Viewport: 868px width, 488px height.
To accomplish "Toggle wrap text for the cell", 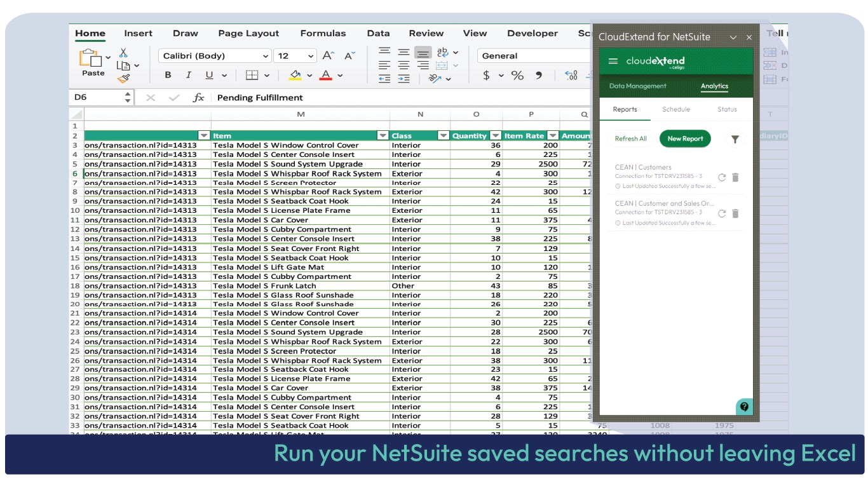I will (442, 52).
